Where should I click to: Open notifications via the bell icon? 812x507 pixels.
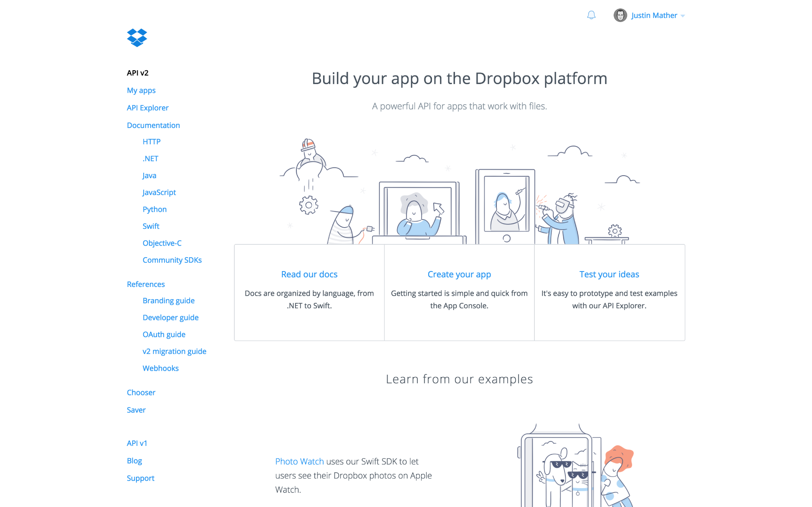tap(591, 15)
